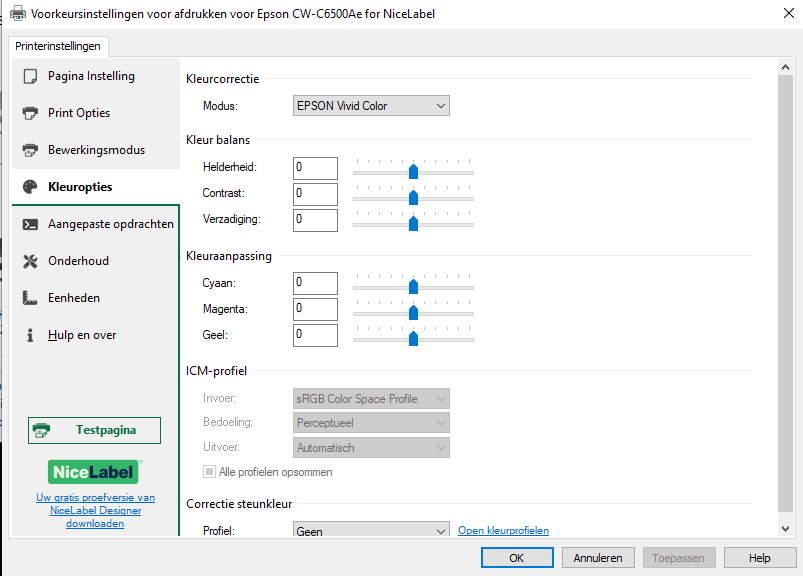Click the Geel slider handle
The width and height of the screenshot is (803, 576).
(x=413, y=338)
